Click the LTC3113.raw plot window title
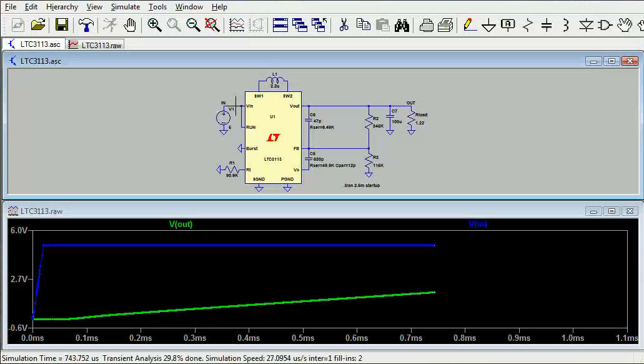This screenshot has width=644, height=364. (x=41, y=211)
